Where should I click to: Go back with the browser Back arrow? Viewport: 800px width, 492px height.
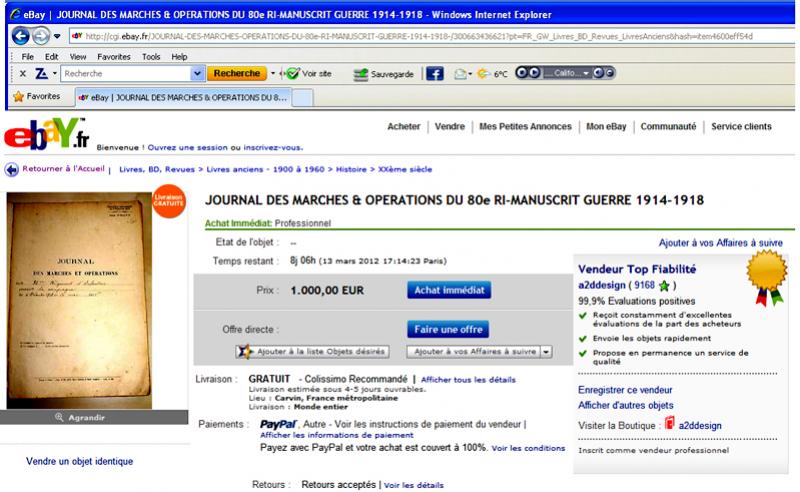[x=20, y=36]
